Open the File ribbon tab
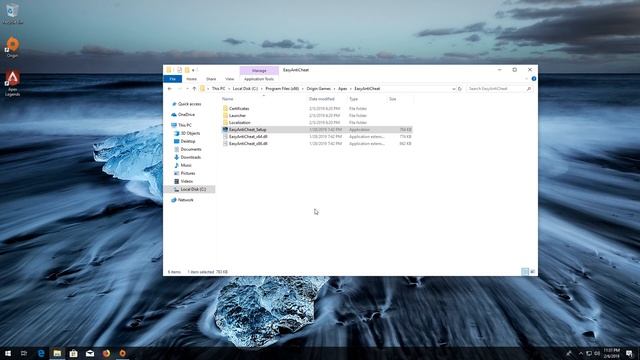Screen dimensions: 640x360 (172, 79)
